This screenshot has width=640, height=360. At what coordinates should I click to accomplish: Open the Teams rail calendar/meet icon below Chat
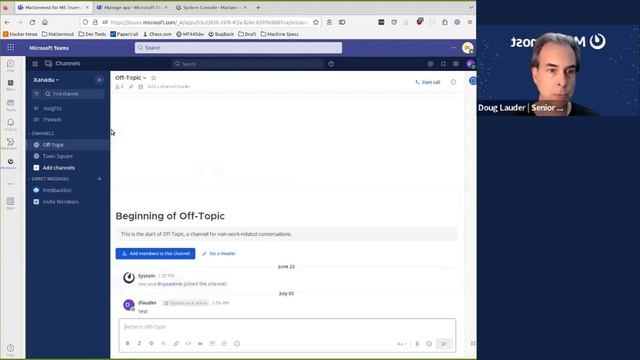[x=10, y=84]
